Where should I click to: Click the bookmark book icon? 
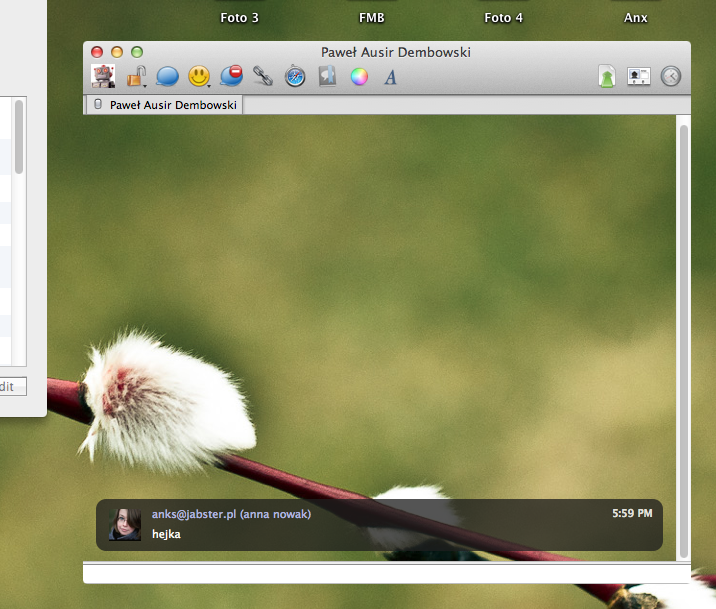coord(327,76)
